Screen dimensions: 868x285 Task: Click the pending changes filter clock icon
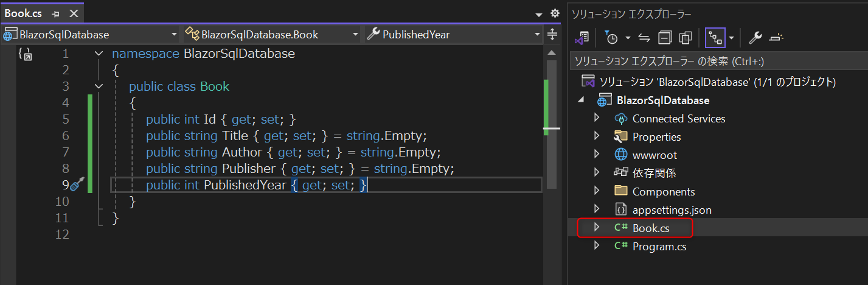[612, 38]
